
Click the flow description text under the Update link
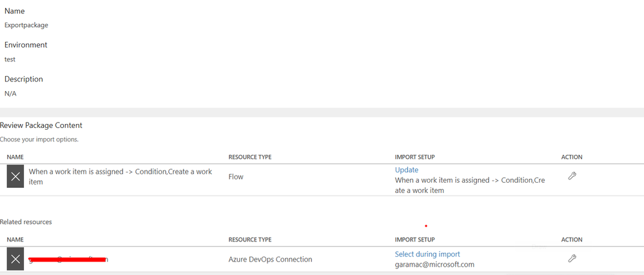coord(470,185)
